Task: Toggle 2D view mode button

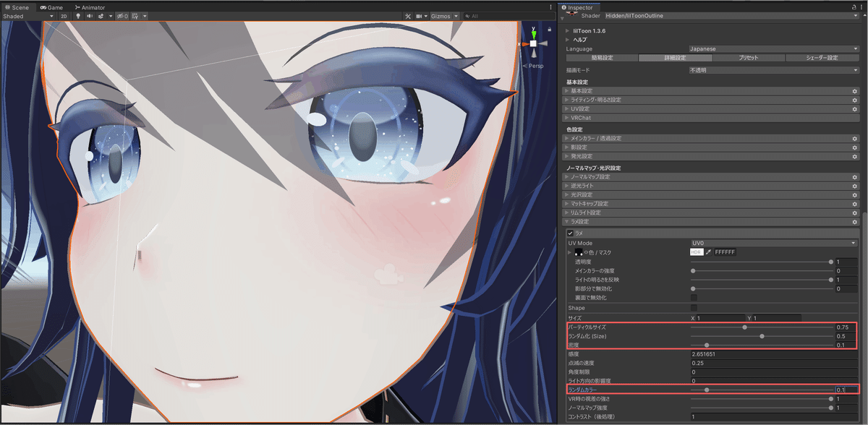Action: tap(64, 16)
